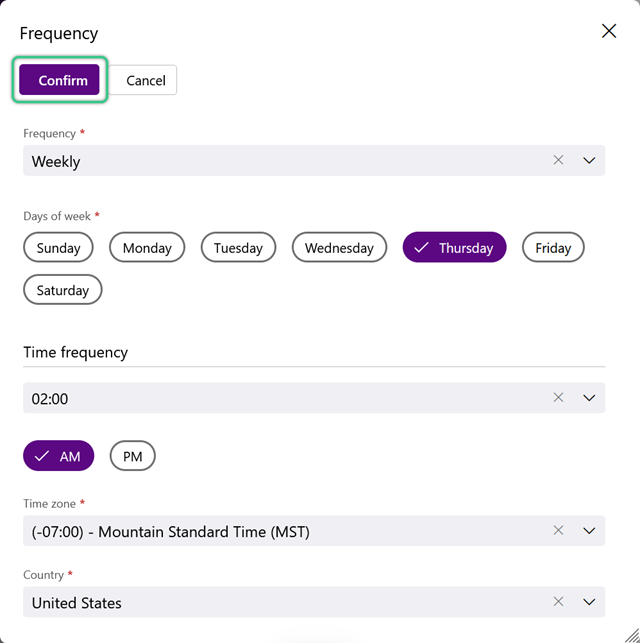Clear the Mountain Standard Time selection
Viewport: 640px width, 643px height.
pyautogui.click(x=558, y=530)
